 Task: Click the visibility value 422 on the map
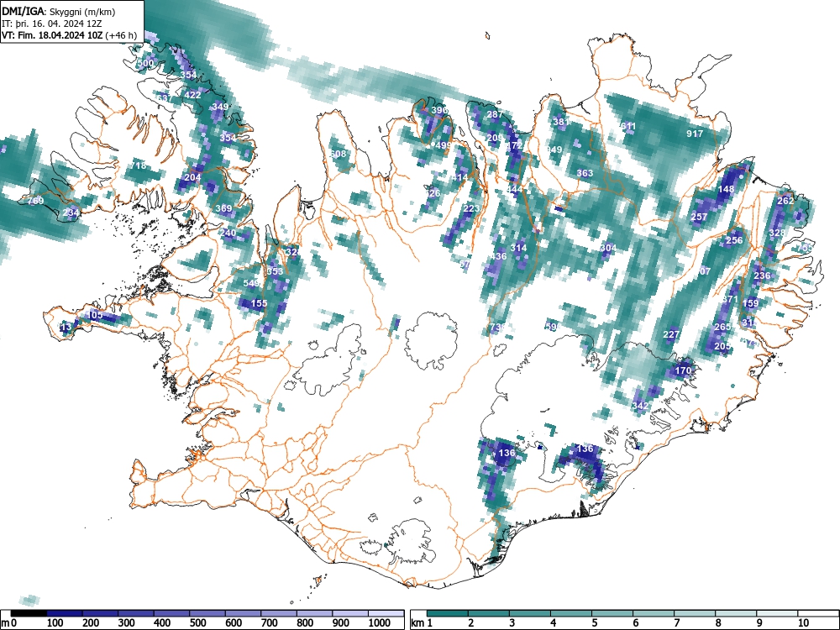(x=192, y=95)
